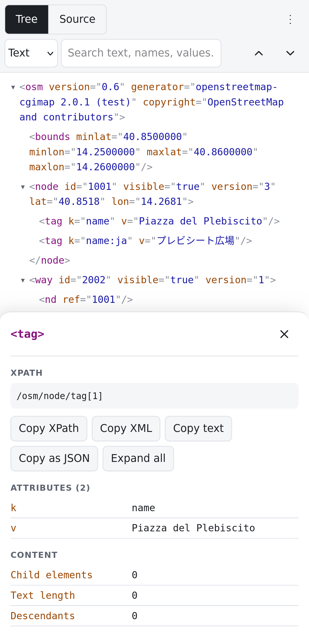Screen dimensions: 309x644
Task: Click the Expand all button
Action: pos(138,458)
